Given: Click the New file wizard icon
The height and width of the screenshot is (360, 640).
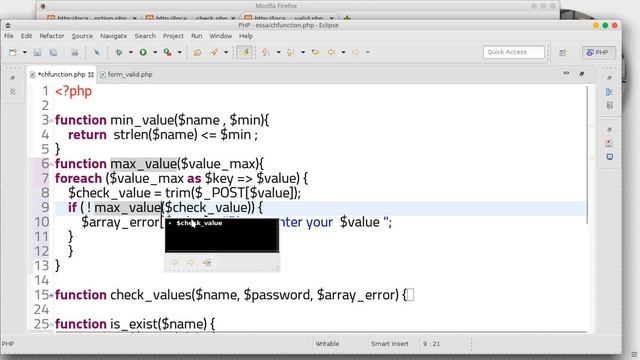Looking at the screenshot, I should 13,52.
